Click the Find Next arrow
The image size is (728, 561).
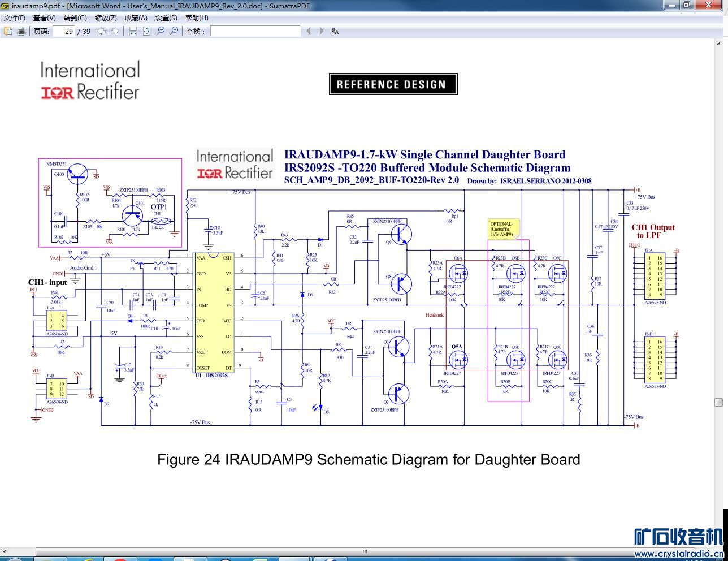[x=322, y=31]
